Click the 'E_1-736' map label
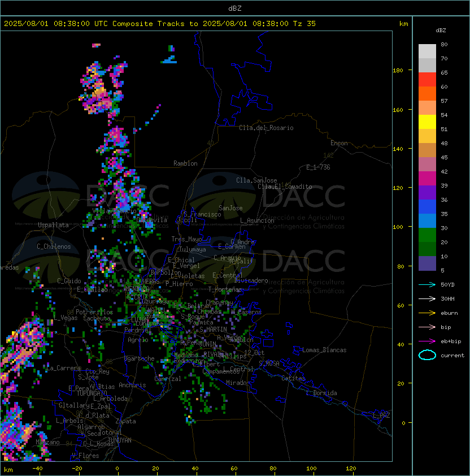 (318, 167)
